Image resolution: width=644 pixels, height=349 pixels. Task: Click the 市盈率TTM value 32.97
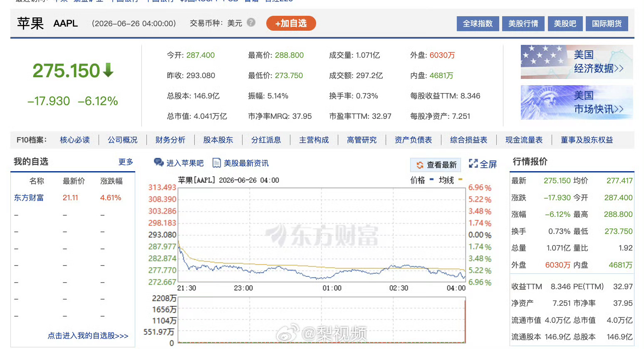382,116
